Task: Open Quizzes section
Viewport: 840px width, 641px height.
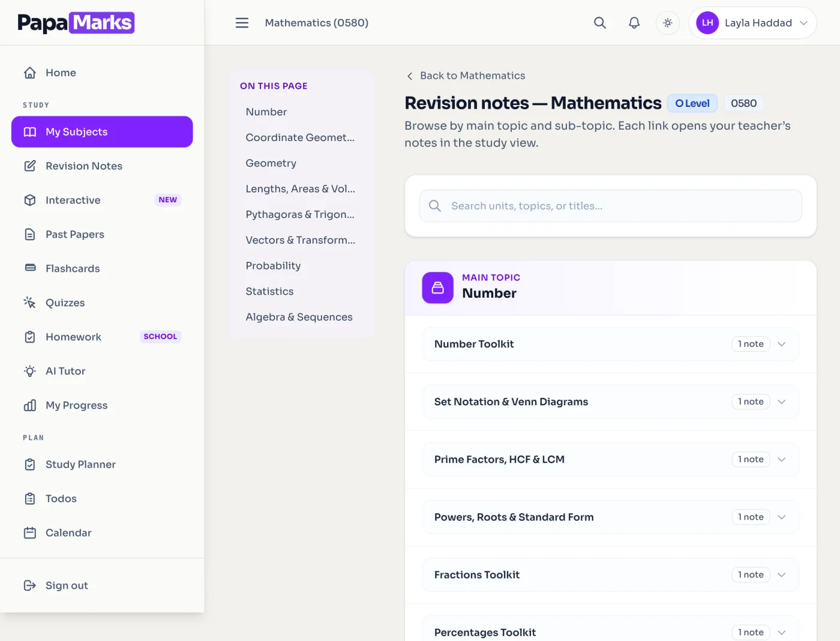Action: (x=102, y=303)
